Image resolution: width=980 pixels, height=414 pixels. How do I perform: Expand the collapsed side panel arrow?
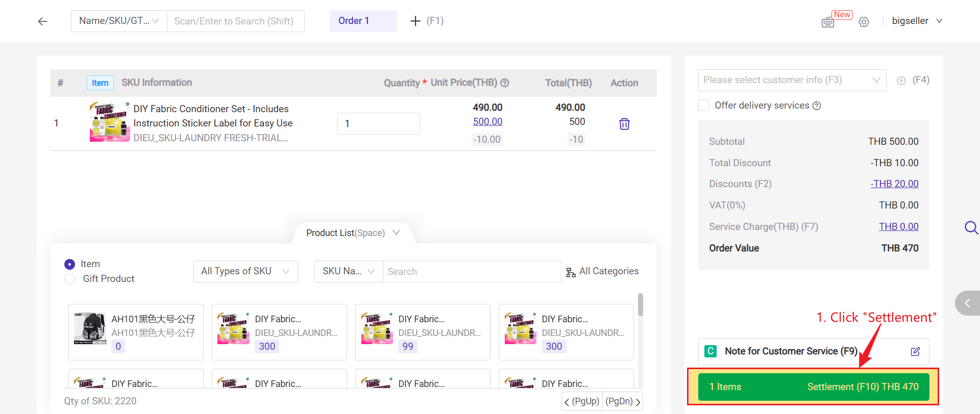click(x=967, y=303)
